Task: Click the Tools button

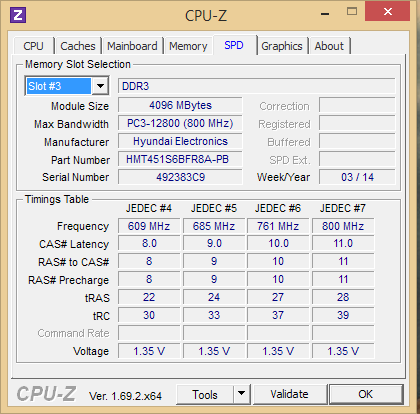Action: (x=205, y=394)
